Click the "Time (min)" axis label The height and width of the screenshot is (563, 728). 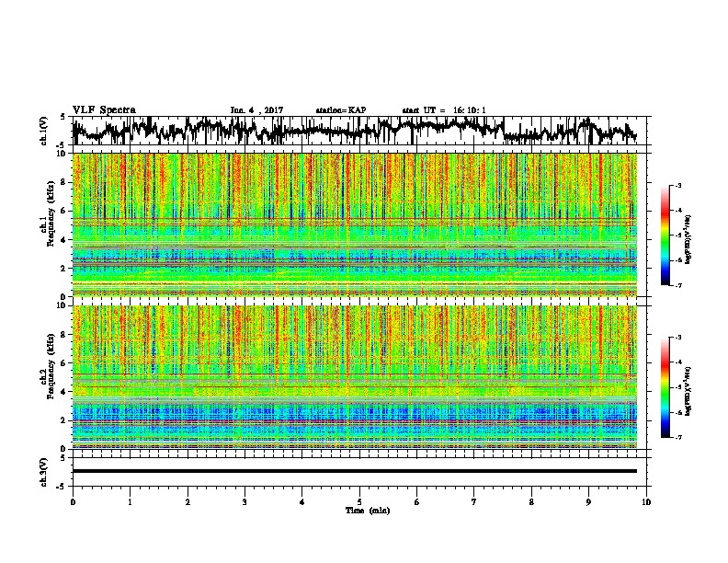368,511
